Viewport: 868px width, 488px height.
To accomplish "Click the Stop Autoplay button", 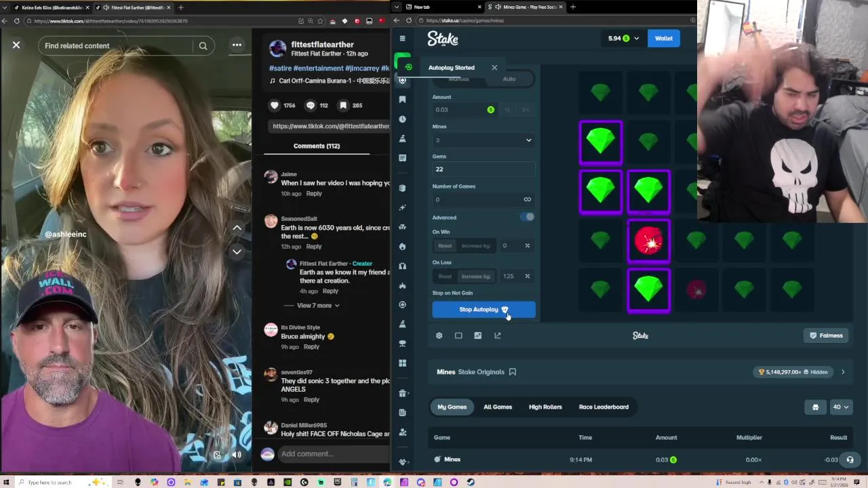I will pos(484,310).
